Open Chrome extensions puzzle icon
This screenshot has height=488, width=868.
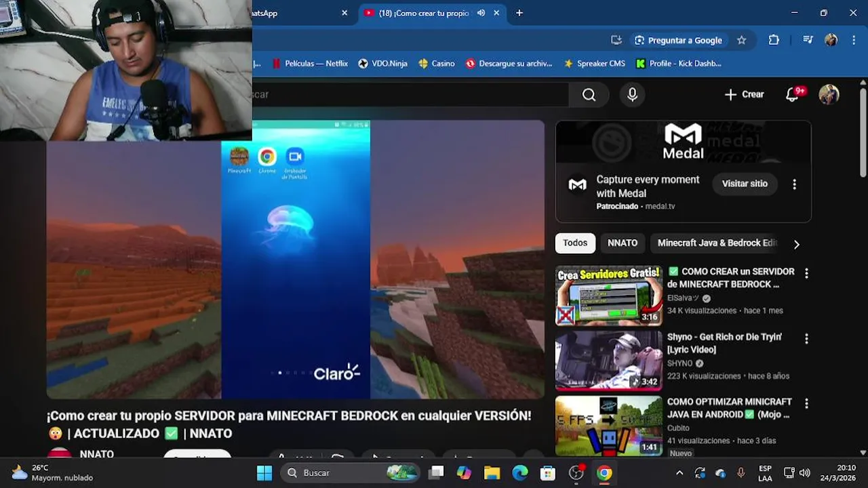(774, 40)
